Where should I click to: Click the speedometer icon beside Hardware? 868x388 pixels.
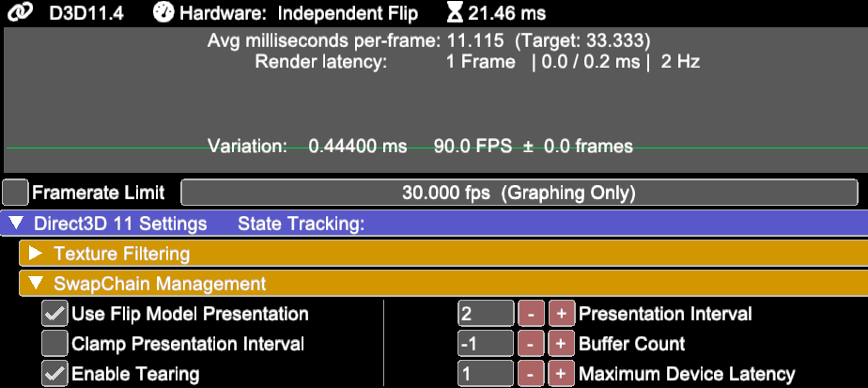click(163, 13)
